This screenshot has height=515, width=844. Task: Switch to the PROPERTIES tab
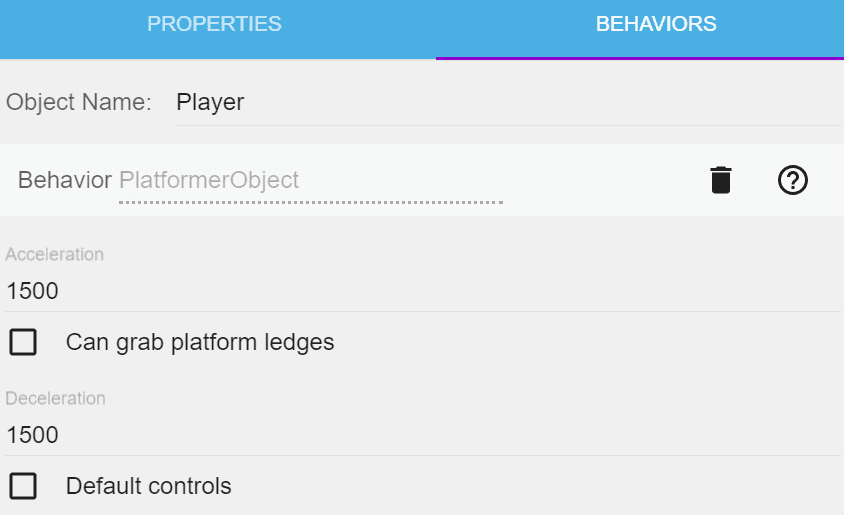[214, 24]
